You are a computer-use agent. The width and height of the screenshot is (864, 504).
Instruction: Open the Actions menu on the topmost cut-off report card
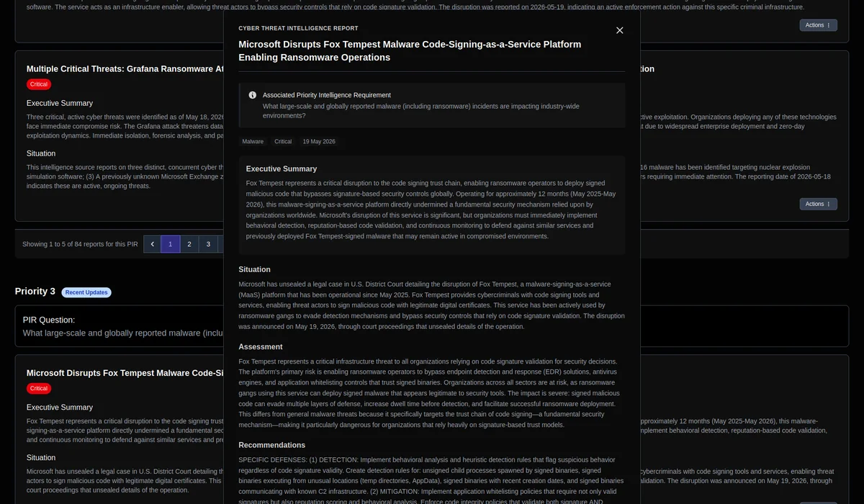pyautogui.click(x=818, y=25)
